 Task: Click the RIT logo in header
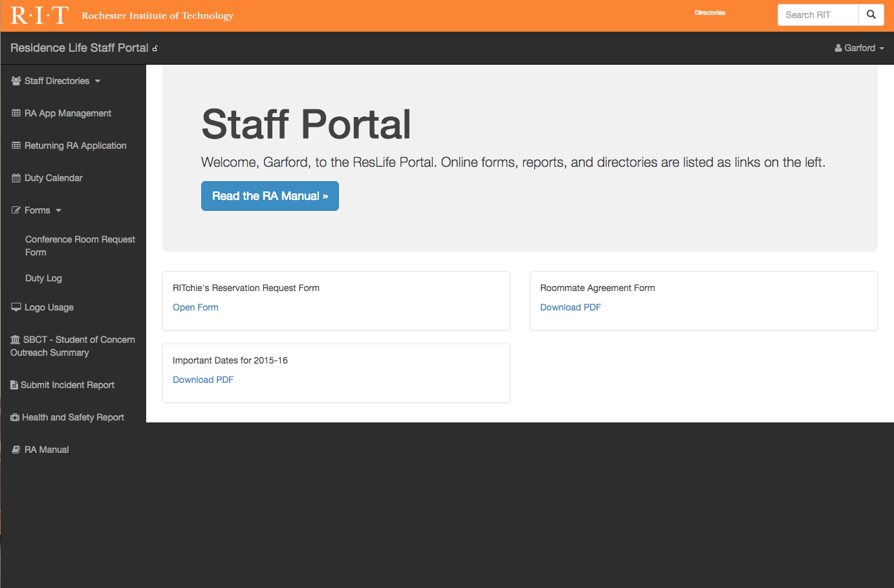(x=39, y=16)
